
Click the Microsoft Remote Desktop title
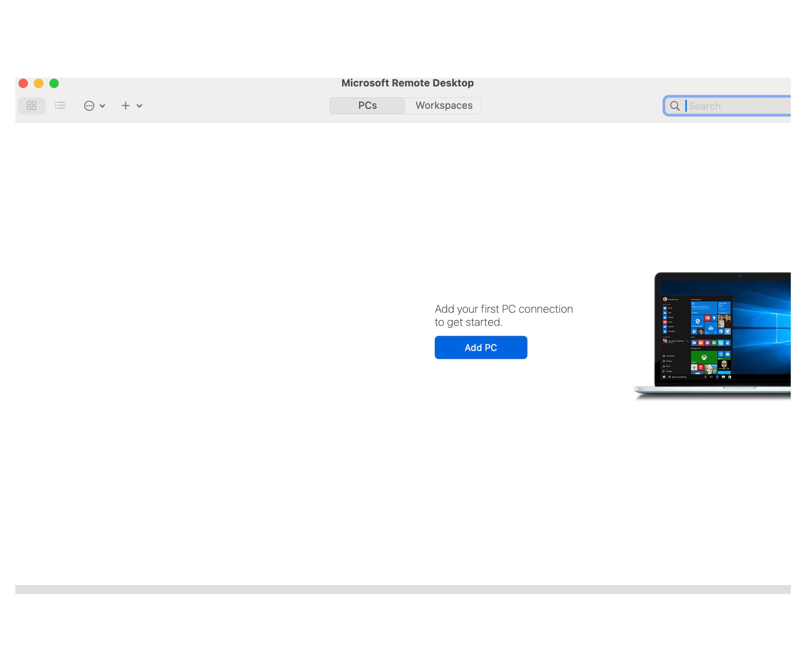[x=407, y=83]
